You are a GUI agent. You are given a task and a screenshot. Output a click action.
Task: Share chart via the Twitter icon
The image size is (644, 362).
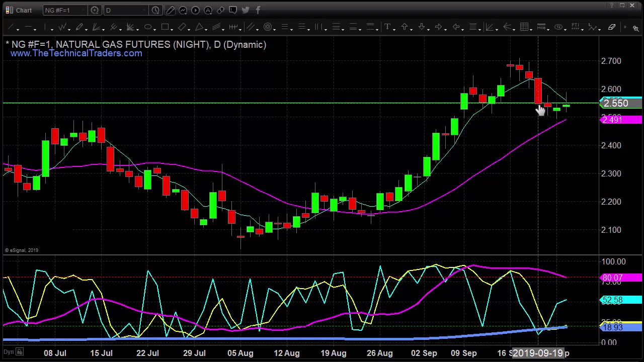point(246,10)
